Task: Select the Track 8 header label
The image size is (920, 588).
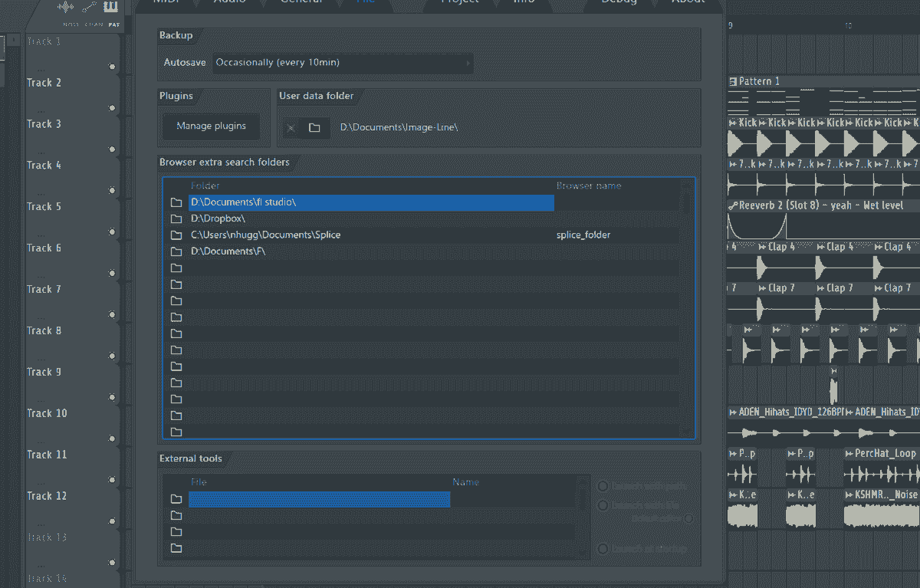Action: point(44,331)
